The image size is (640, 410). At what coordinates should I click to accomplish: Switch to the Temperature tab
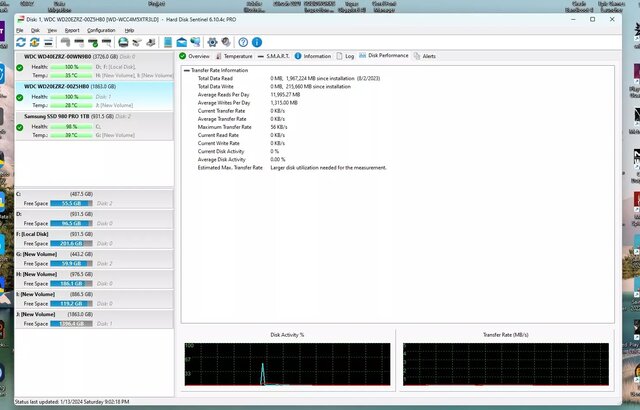click(x=237, y=56)
